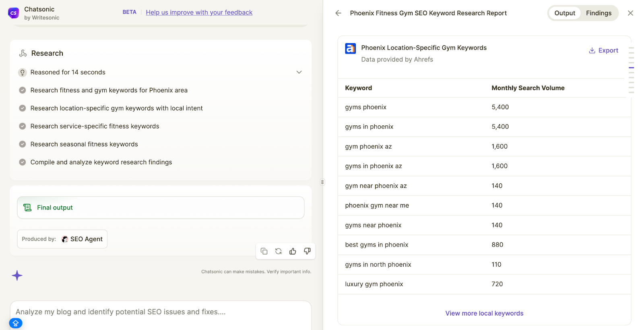
Task: Click the back arrow beside the report title
Action: (x=338, y=13)
